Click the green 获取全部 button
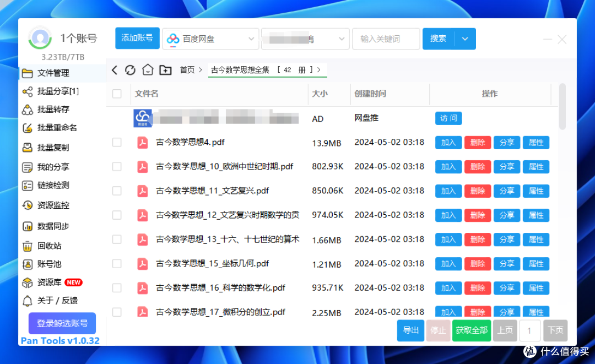The width and height of the screenshot is (595, 364). [472, 330]
